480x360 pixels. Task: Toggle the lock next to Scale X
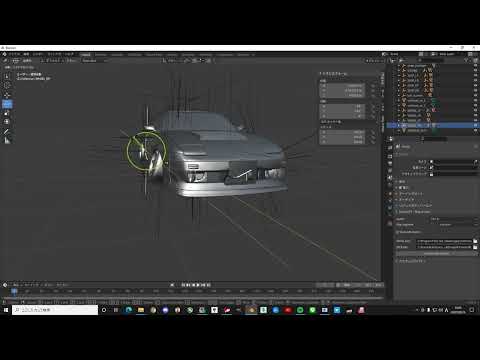(373, 132)
